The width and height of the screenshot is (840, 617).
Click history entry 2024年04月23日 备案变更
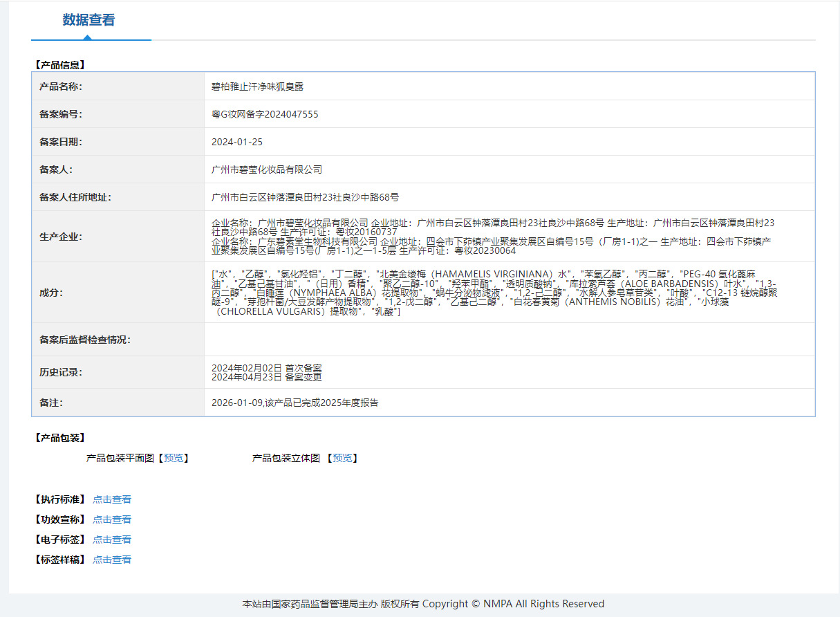pos(266,377)
